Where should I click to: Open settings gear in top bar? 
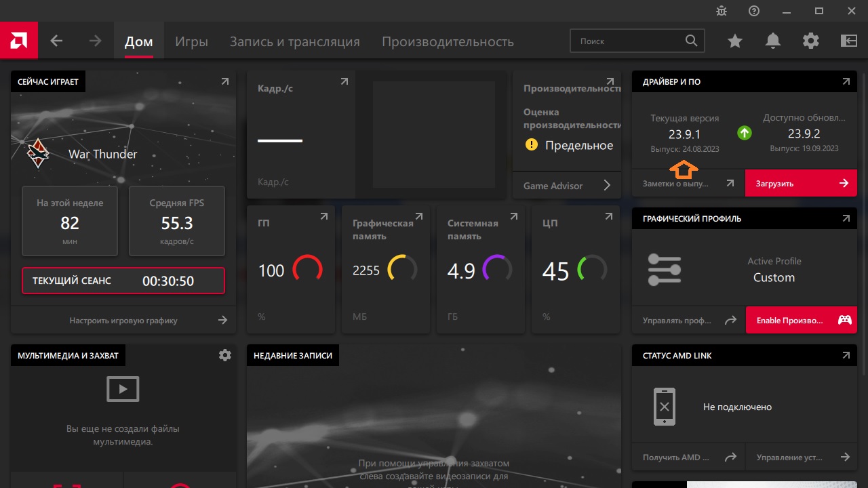point(811,41)
